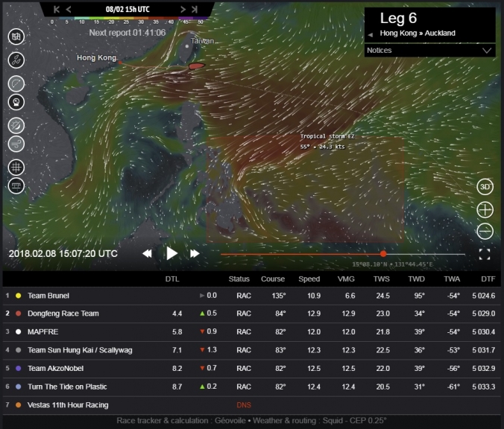504x429 pixels.
Task: Select Vestas 11th Hour Racing row
Action: point(252,405)
